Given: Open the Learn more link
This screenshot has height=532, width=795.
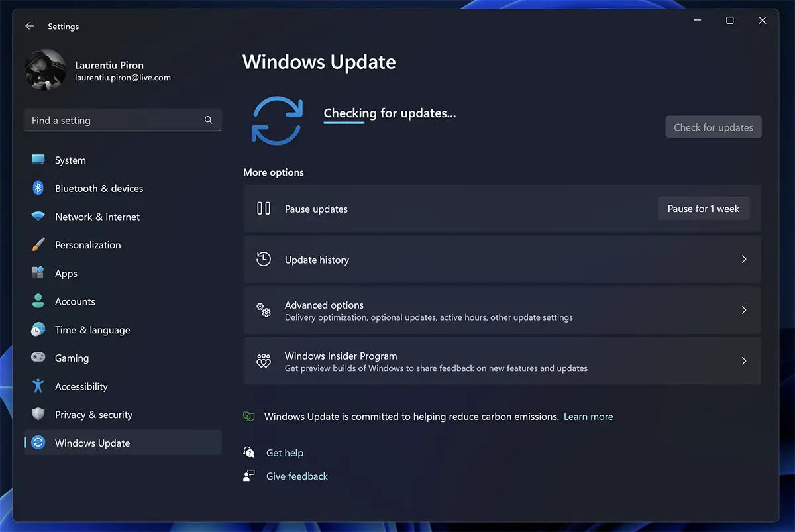Looking at the screenshot, I should click(x=588, y=417).
